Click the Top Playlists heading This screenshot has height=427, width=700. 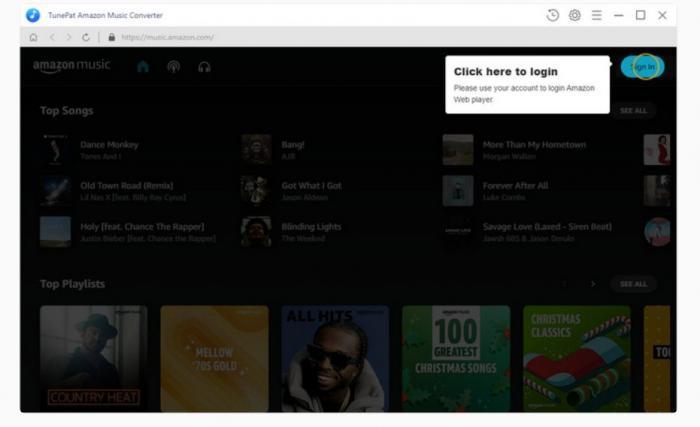72,284
